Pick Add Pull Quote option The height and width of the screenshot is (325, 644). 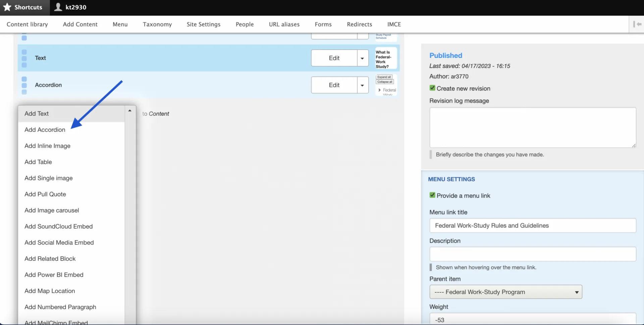point(71,194)
